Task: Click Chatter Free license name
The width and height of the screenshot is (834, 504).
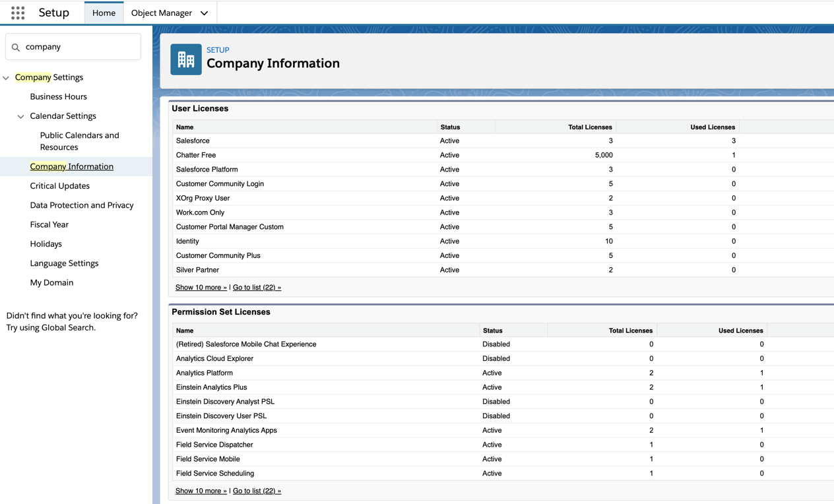Action: pos(196,155)
